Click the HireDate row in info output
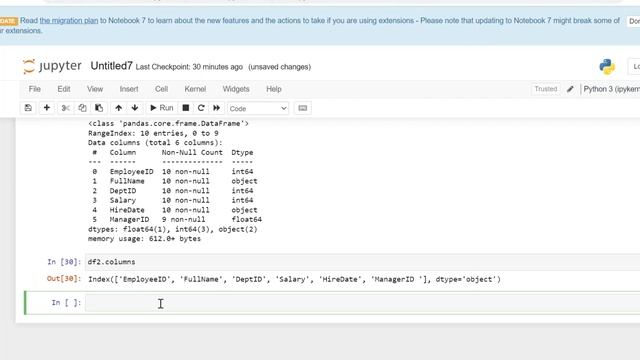This screenshot has height=360, width=640. (x=174, y=210)
